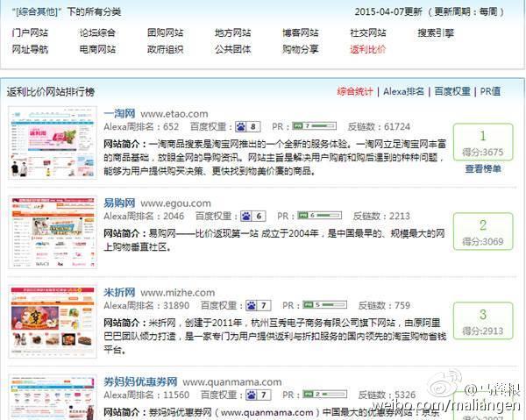This screenshot has width=526, height=420.
Task: Click the rank 2 score box
Action: tap(483, 231)
